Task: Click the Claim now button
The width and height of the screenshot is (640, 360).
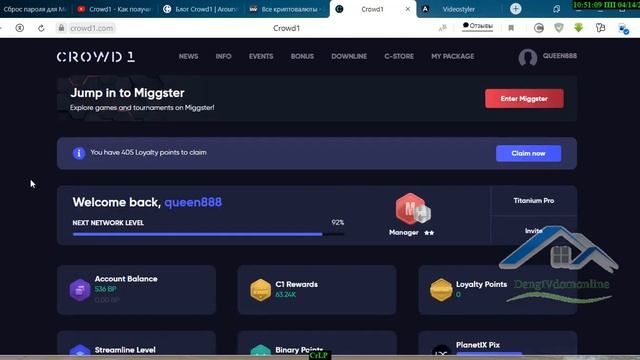Action: click(x=528, y=153)
